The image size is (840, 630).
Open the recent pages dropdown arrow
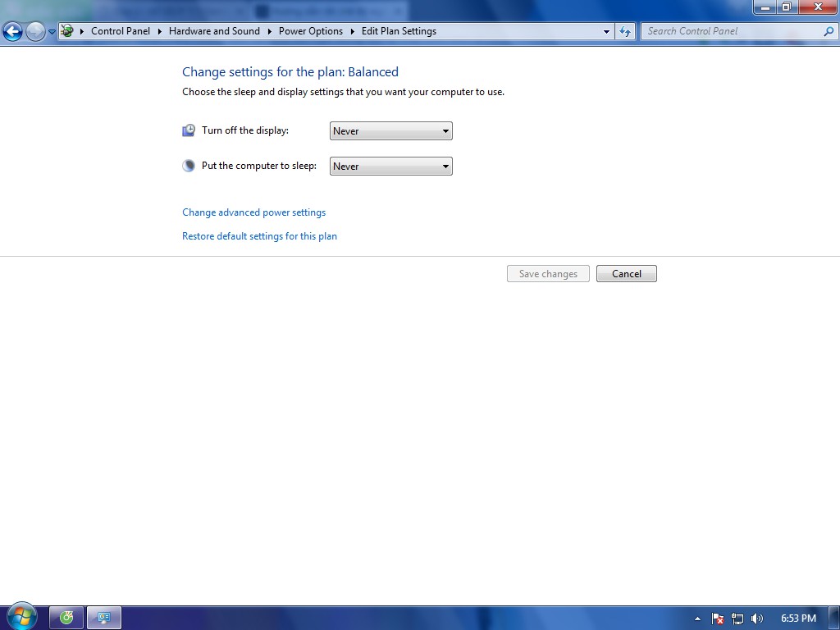[52, 32]
